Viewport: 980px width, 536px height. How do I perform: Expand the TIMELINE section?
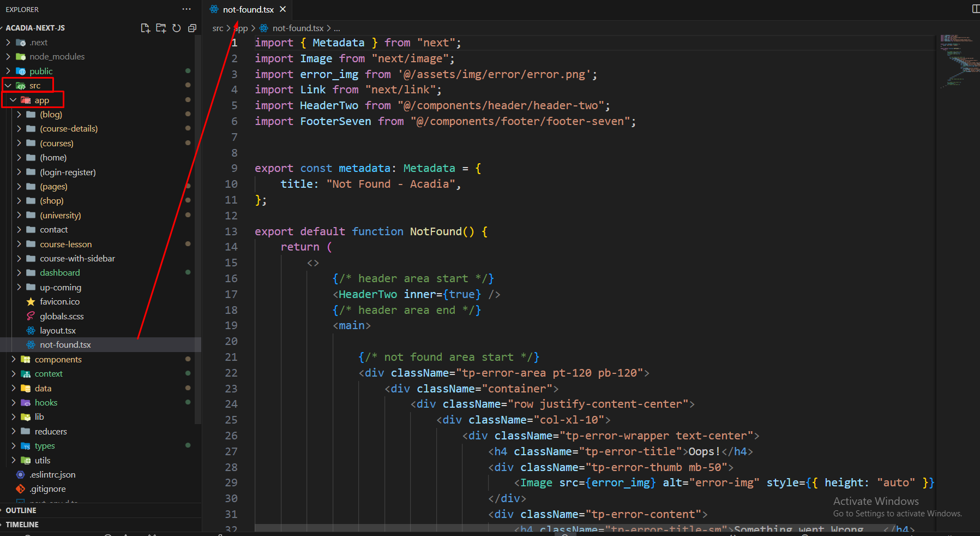tap(22, 525)
